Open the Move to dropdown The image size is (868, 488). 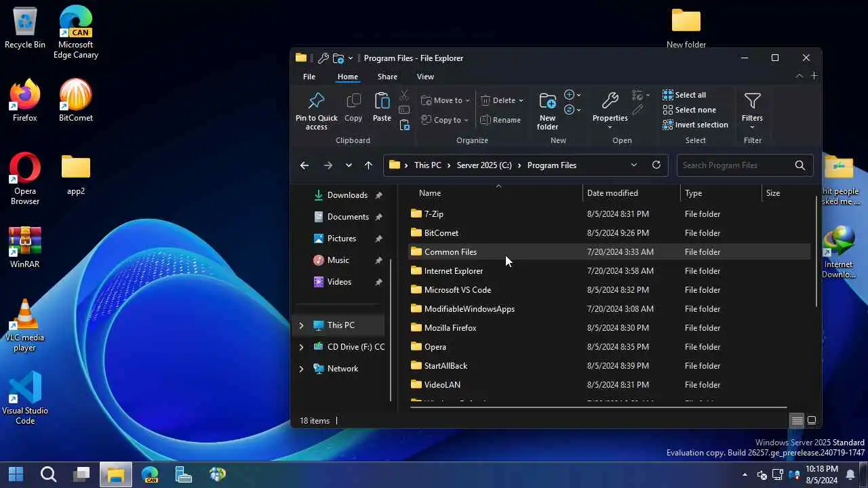pyautogui.click(x=446, y=100)
